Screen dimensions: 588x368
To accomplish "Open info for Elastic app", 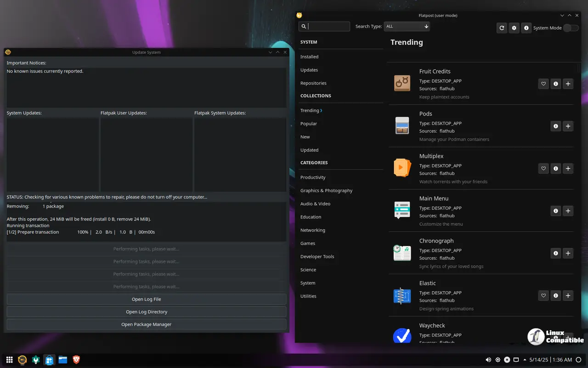I will pyautogui.click(x=555, y=296).
